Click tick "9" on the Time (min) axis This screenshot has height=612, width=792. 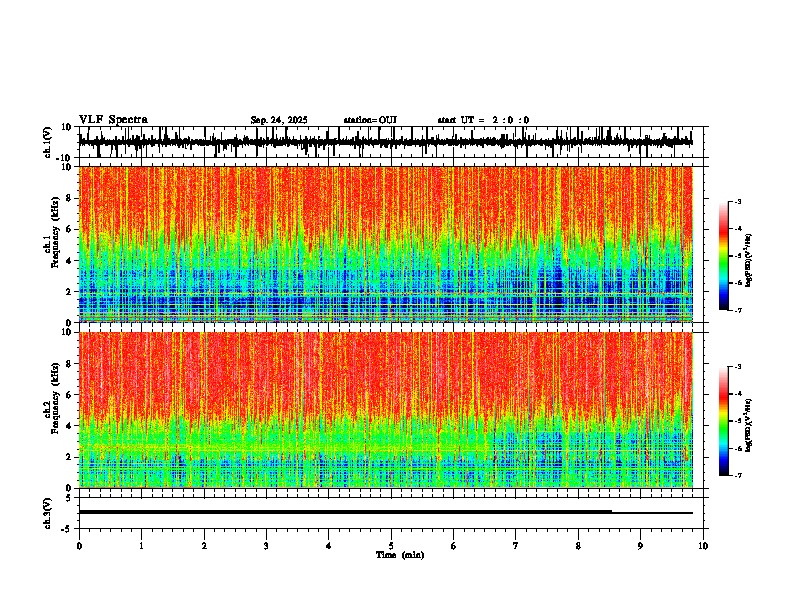point(640,546)
